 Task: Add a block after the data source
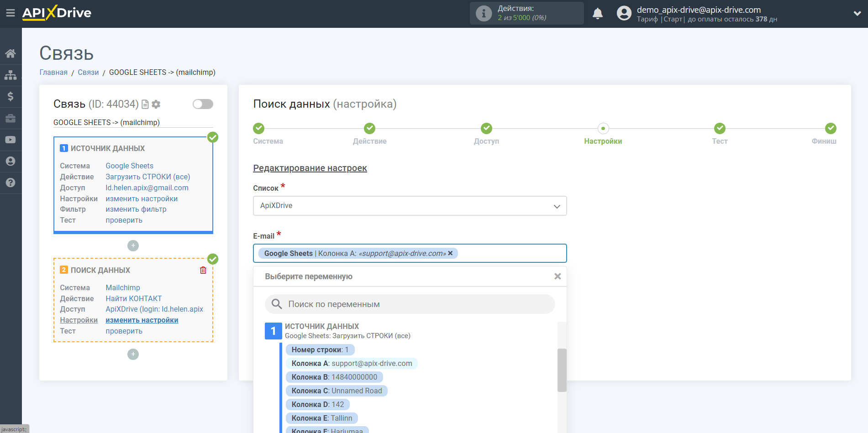point(133,245)
